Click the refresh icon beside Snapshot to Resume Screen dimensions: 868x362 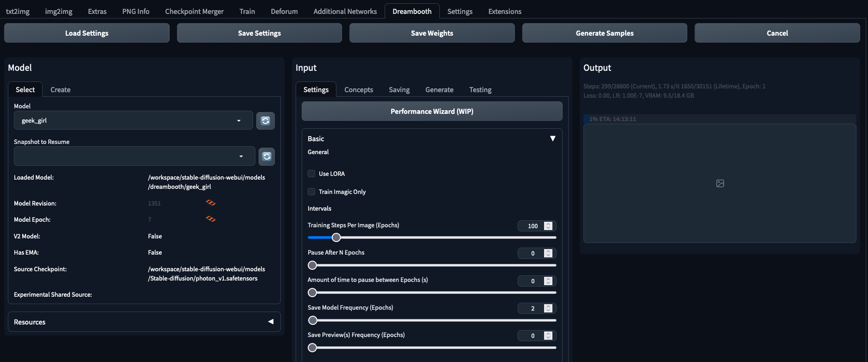point(266,156)
